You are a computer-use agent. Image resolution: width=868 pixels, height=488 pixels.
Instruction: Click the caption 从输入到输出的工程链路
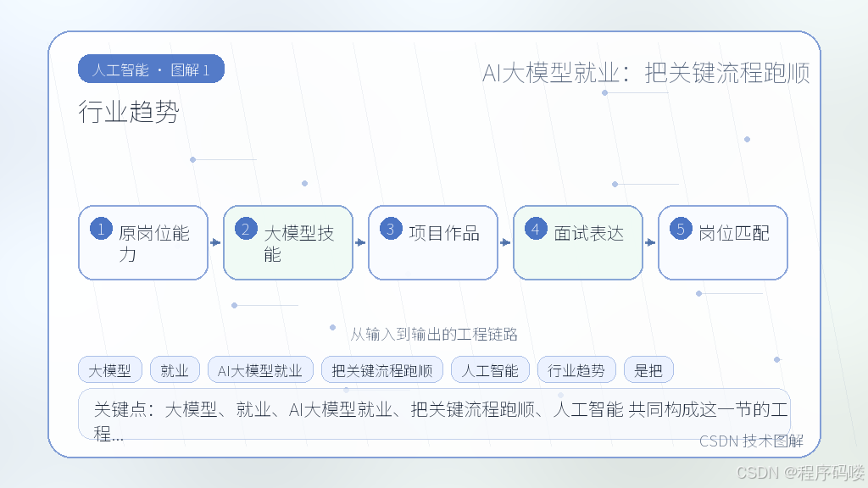tap(433, 334)
